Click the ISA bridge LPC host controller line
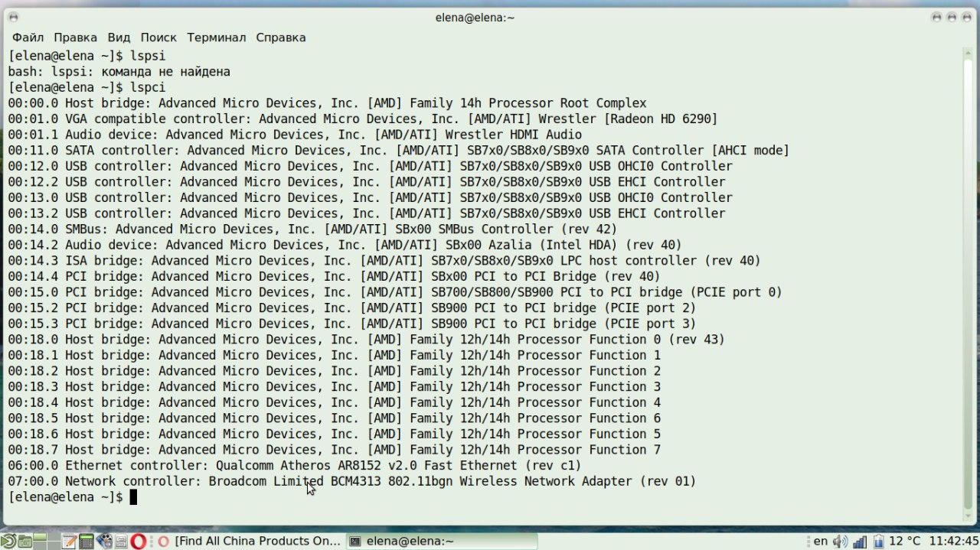 pos(384,261)
